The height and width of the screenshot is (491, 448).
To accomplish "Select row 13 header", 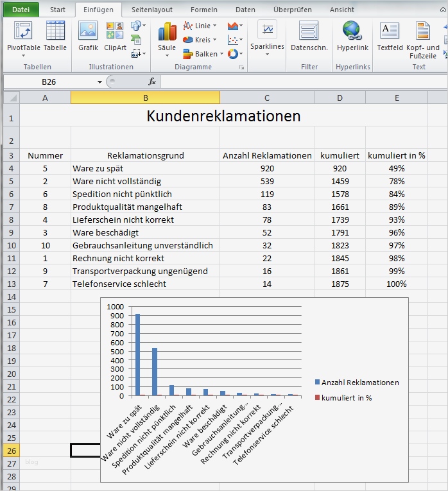I will 12,284.
